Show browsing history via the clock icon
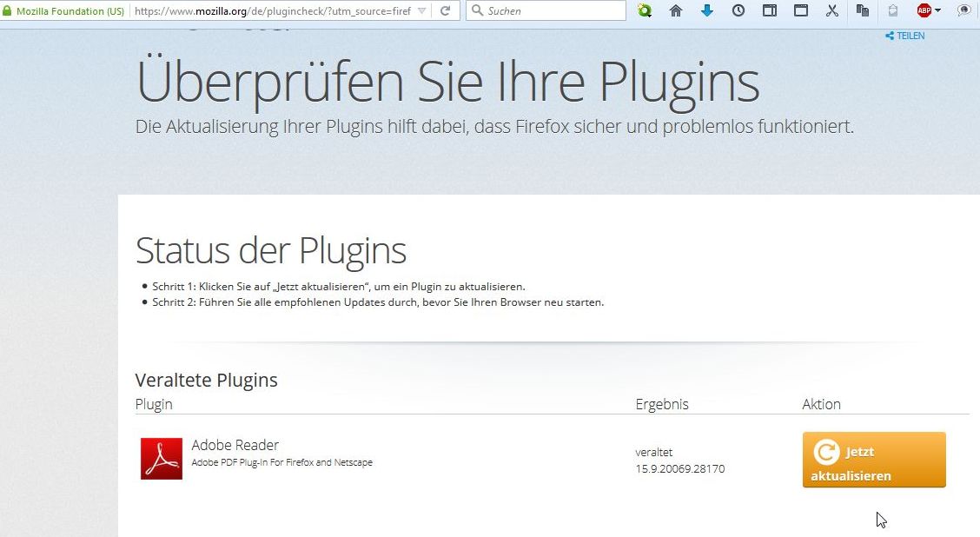The width and height of the screenshot is (980, 537). pos(738,10)
